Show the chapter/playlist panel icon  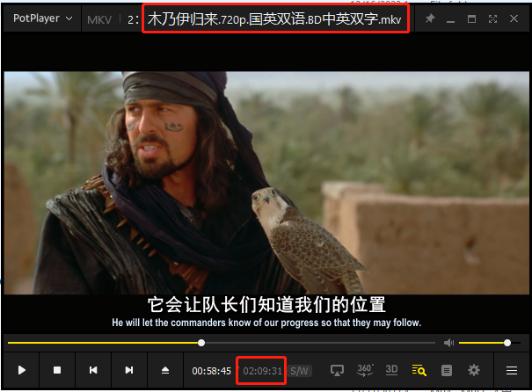(x=447, y=370)
